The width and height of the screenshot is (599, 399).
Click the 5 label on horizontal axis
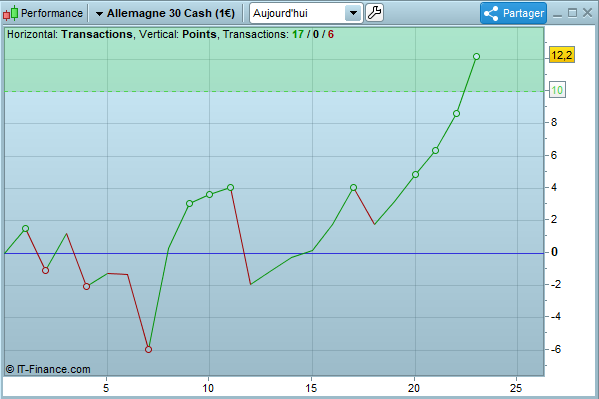click(x=106, y=388)
